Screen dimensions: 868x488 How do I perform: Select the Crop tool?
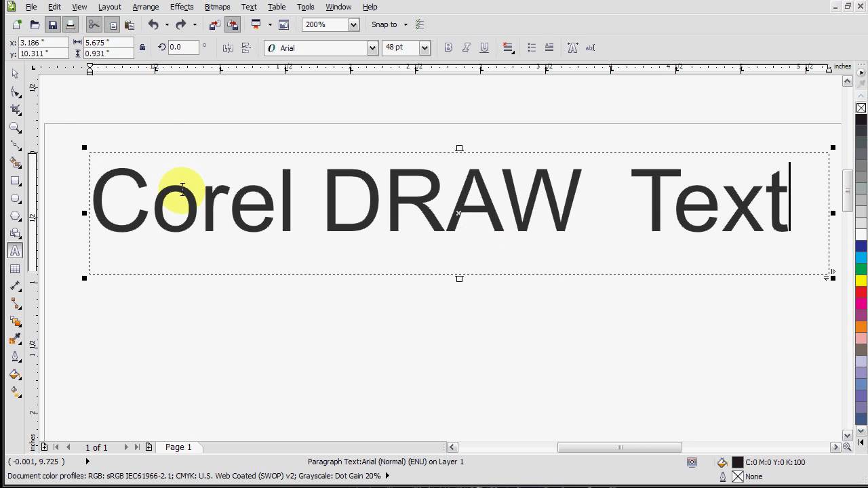click(x=15, y=109)
